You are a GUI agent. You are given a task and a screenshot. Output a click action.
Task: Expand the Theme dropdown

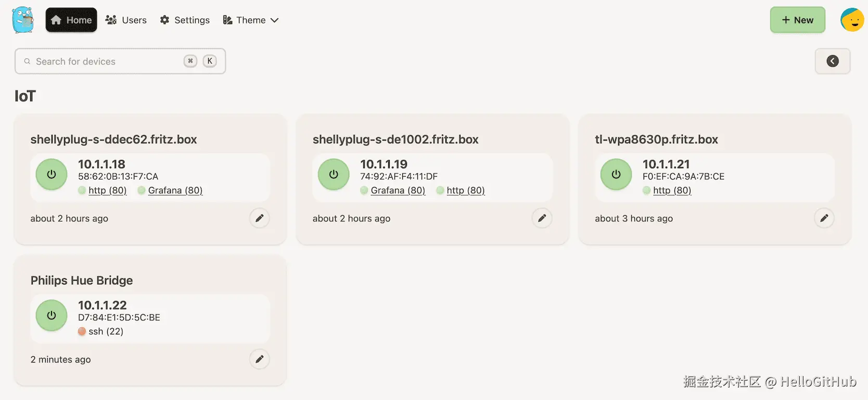click(251, 20)
